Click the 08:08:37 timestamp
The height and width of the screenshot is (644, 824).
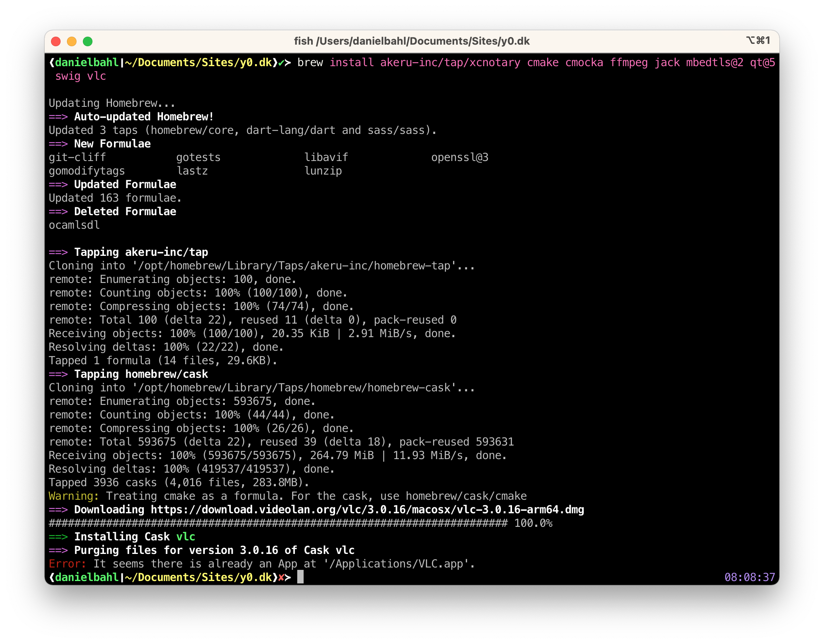(x=749, y=577)
